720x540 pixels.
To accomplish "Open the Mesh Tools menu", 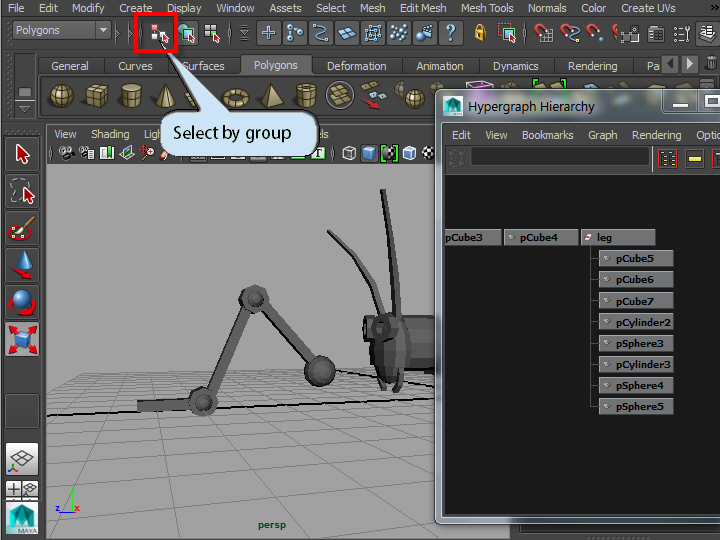I will [487, 8].
